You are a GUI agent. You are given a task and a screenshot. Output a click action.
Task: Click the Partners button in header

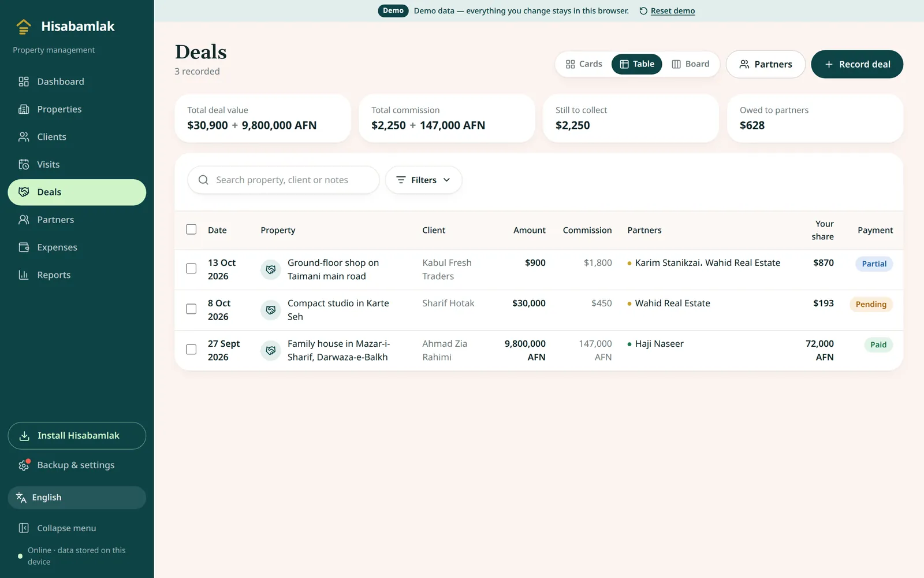(x=766, y=64)
